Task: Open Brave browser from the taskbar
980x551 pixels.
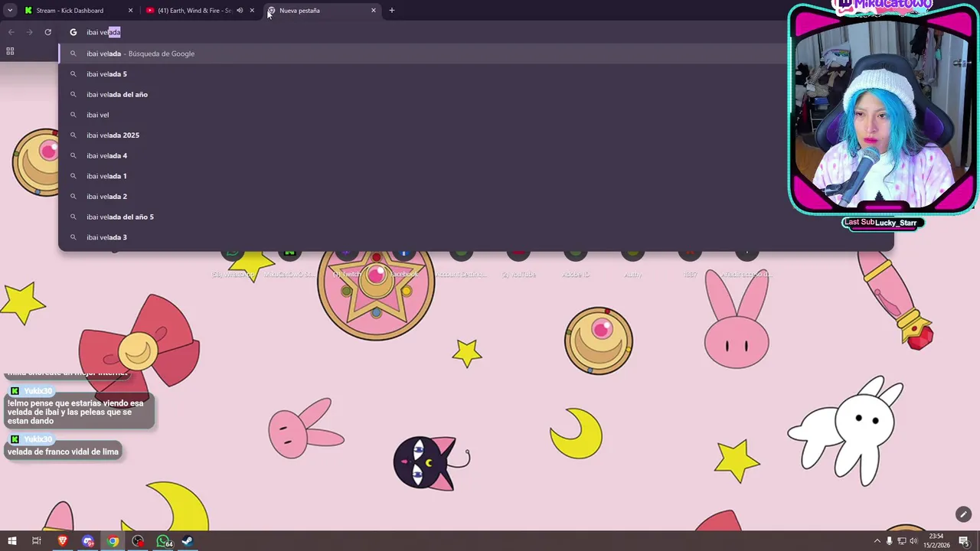Action: 63,541
